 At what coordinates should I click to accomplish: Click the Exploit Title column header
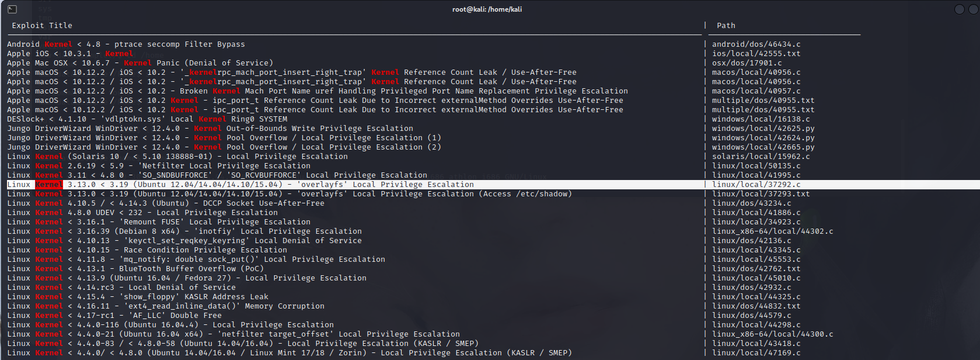click(42, 26)
